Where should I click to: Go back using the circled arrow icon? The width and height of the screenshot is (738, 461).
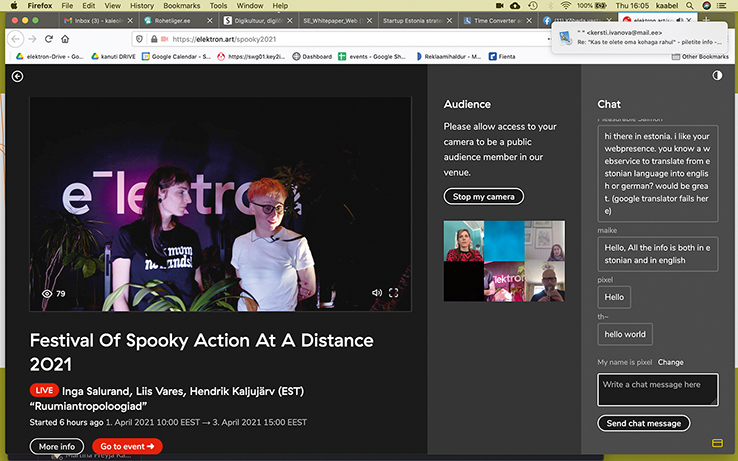point(17,76)
